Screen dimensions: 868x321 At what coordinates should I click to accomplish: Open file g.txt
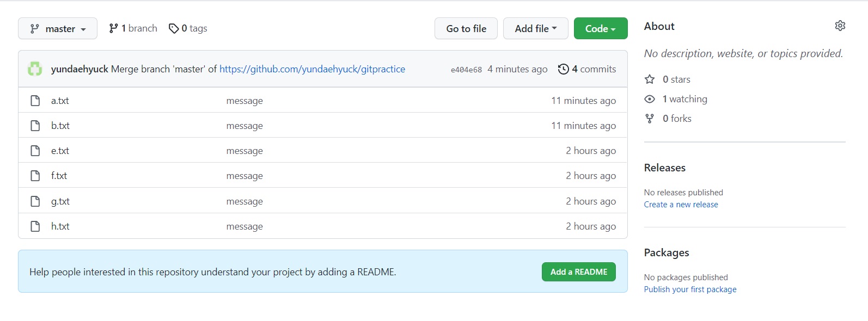(60, 201)
